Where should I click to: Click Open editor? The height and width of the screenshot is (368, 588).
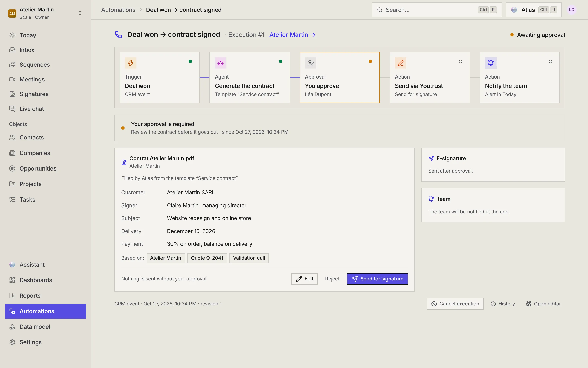pos(543,304)
